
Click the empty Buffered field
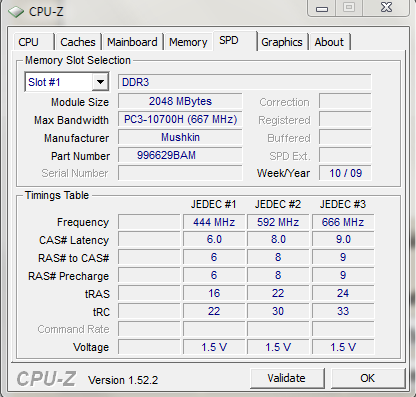345,137
